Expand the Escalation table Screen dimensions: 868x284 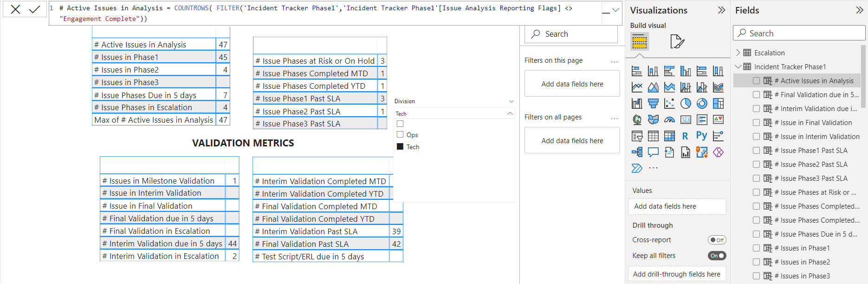click(738, 53)
